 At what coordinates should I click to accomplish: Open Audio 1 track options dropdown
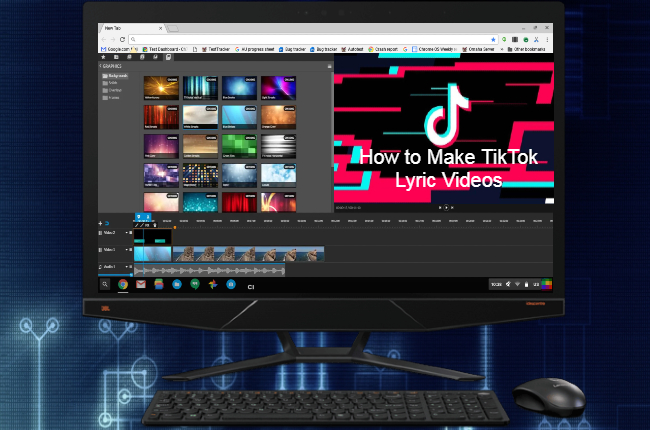pyautogui.click(x=126, y=267)
